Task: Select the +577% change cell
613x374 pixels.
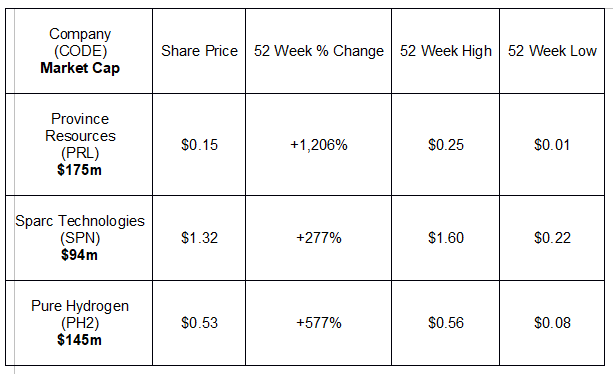Action: 319,323
